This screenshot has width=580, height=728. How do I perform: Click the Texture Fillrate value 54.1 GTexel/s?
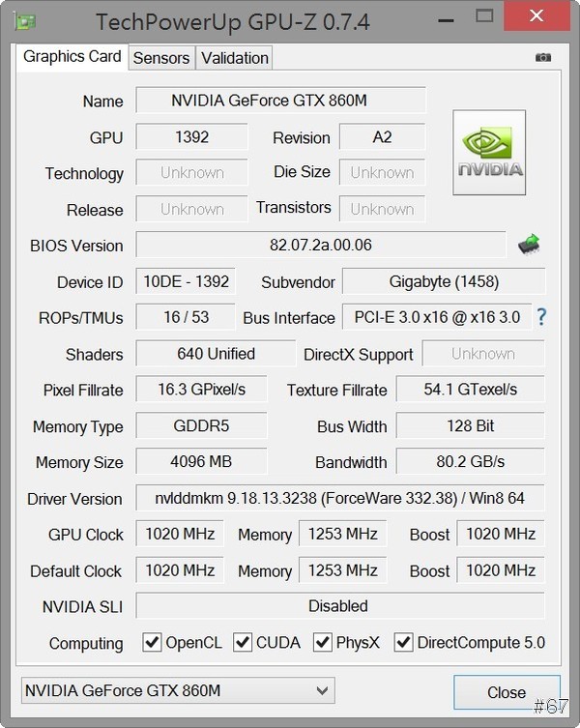tap(471, 389)
